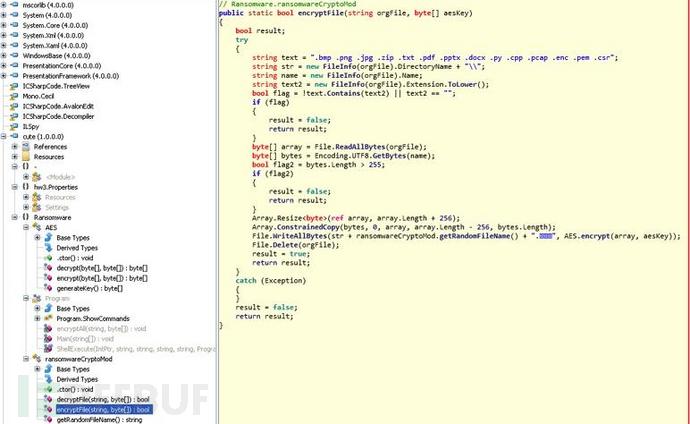Screen dimensions: 690x424
Task: Select the System.Xml assembly icon
Action: point(14,35)
